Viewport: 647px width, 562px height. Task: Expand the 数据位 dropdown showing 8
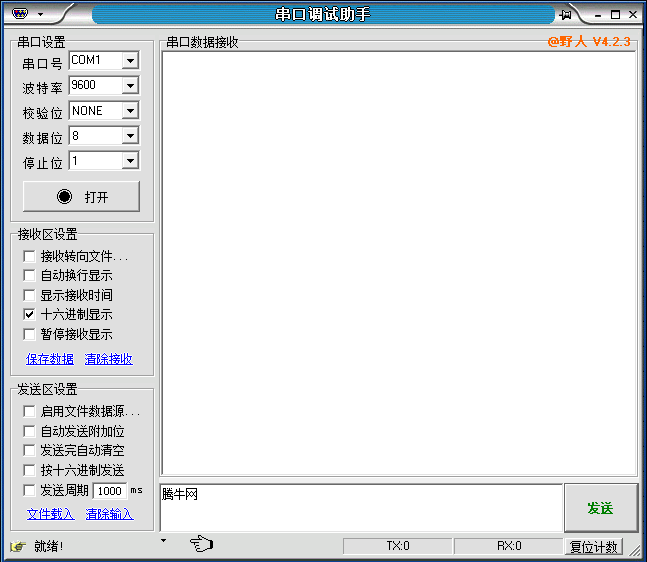(130, 136)
